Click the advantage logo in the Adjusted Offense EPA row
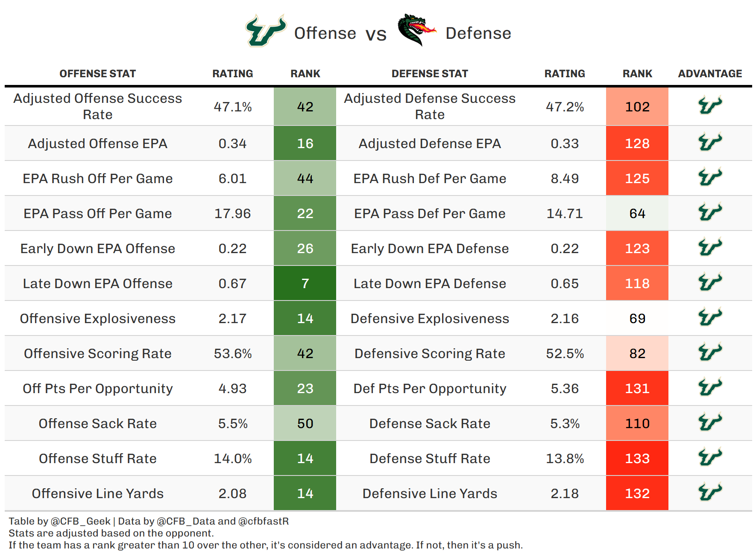This screenshot has height=560, width=756. pyautogui.click(x=709, y=143)
